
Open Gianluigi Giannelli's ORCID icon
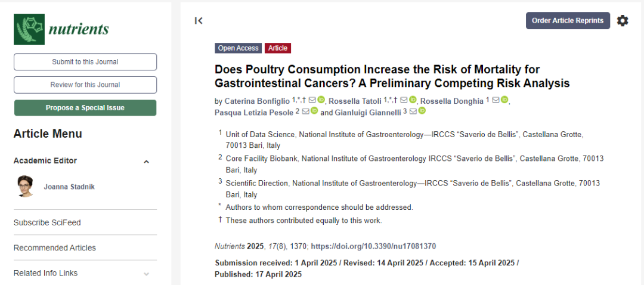tap(422, 111)
